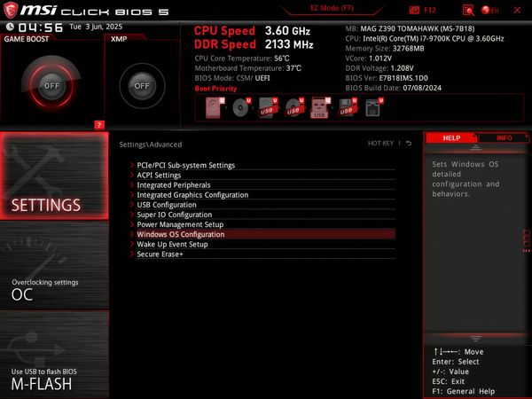This screenshot has width=532, height=399.
Task: Open M-FLASH to flash BIOS
Action: [53, 379]
